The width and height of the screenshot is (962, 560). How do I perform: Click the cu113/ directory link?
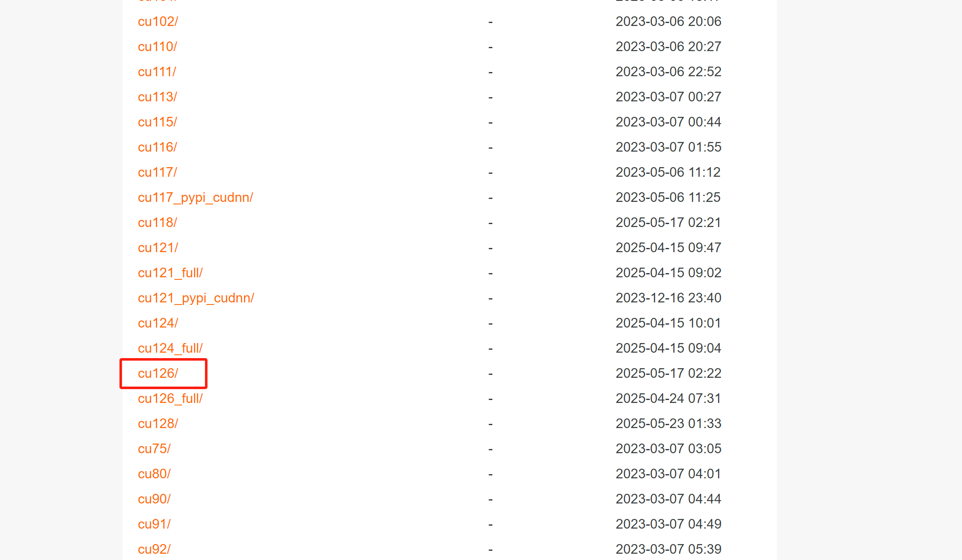tap(158, 97)
